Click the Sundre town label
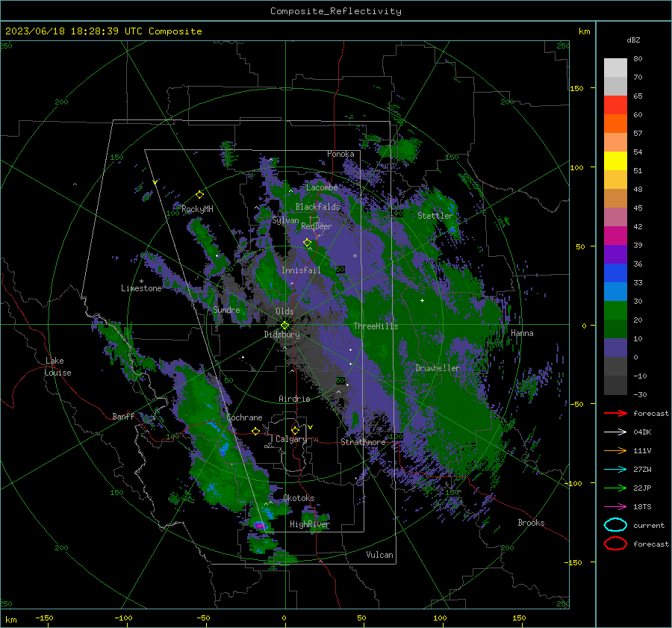This screenshot has height=628, width=672. (226, 309)
